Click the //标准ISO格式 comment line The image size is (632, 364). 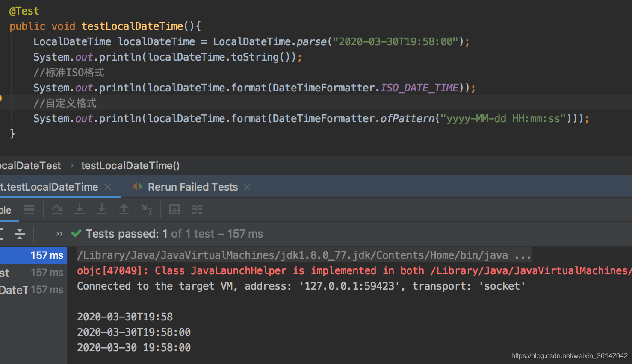[x=69, y=73]
